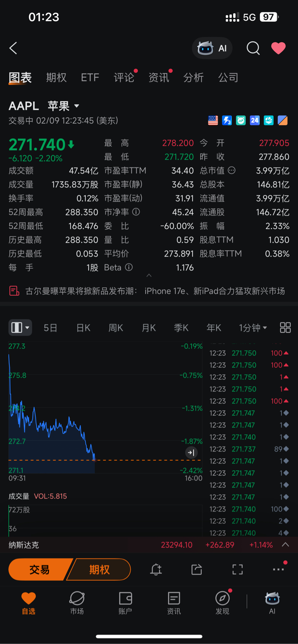Tap the jump-to-latest arrow on chart
The width and height of the screenshot is (298, 644).
[191, 453]
